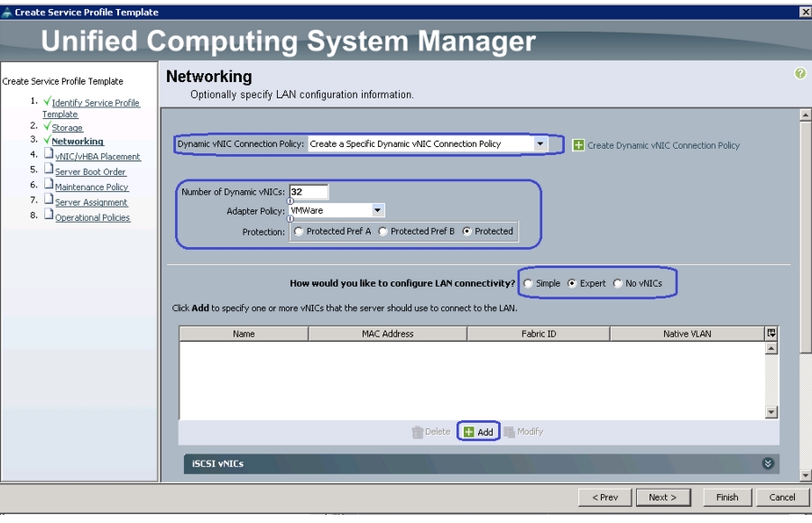Select the Protected Pref B radio button
The height and width of the screenshot is (523, 812).
pyautogui.click(x=383, y=232)
